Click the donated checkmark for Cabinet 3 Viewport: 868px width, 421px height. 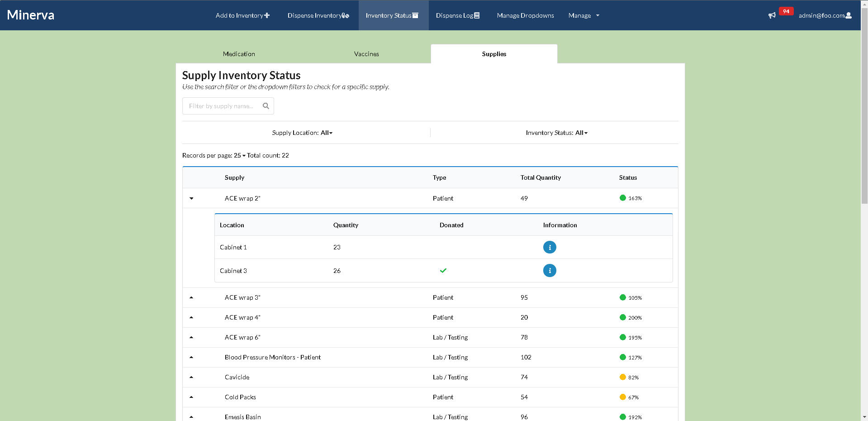coord(443,271)
